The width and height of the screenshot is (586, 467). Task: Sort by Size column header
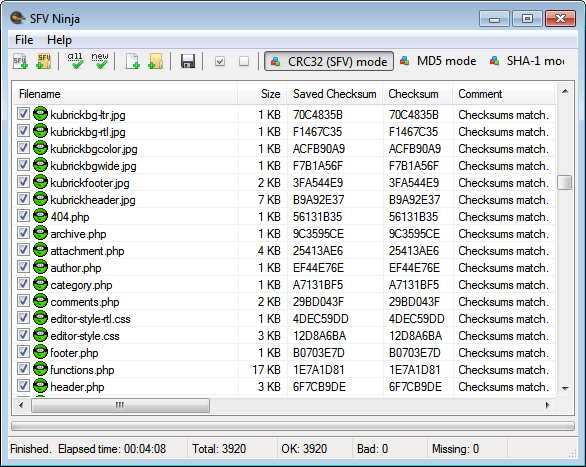pos(262,94)
